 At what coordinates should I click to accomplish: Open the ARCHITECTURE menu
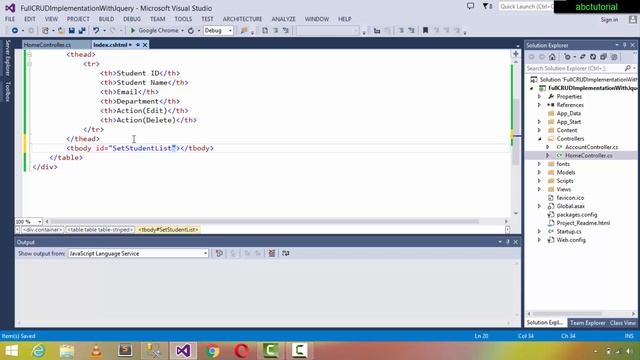(242, 19)
